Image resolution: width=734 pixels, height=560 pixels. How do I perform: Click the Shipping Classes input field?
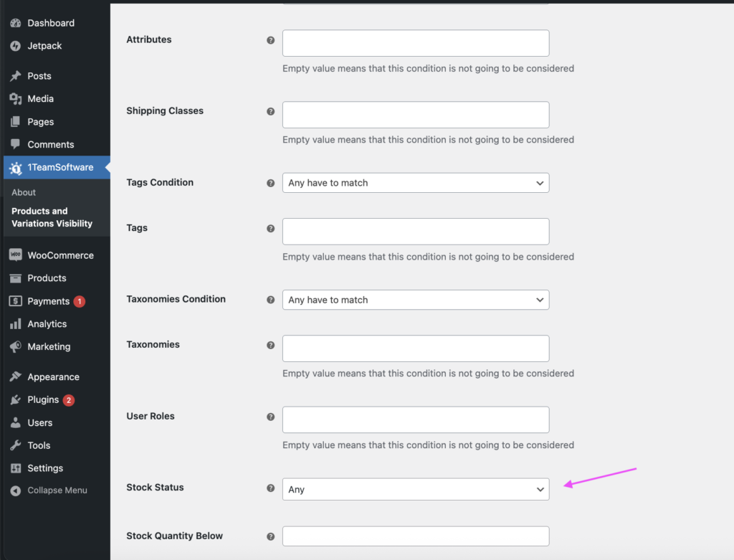pos(416,115)
